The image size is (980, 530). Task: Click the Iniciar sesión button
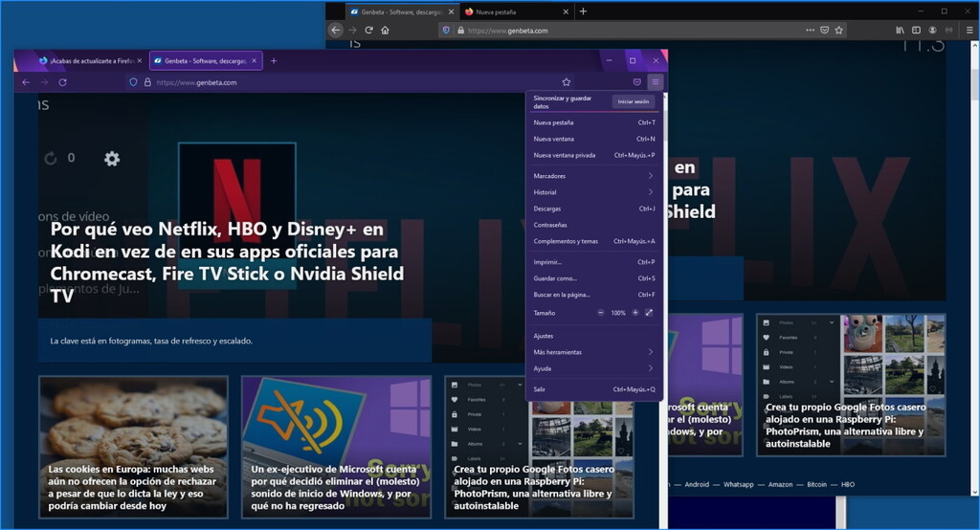point(634,101)
